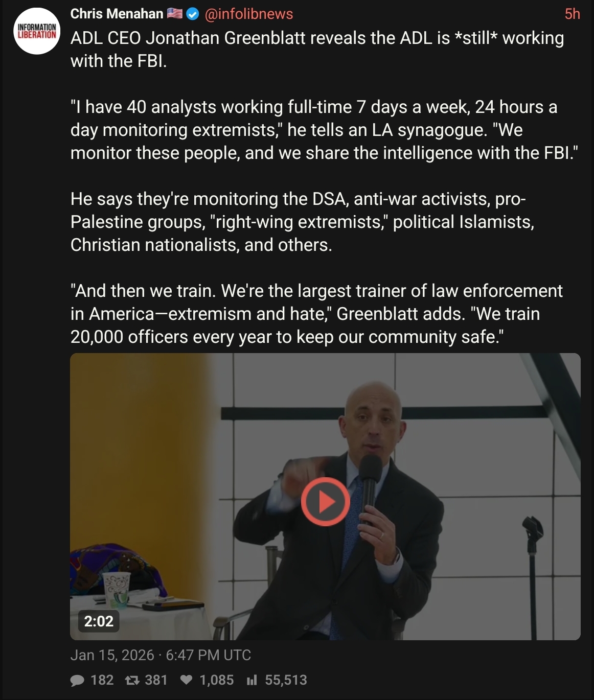The image size is (594, 700).
Task: Click the video thumbnail of speaker
Action: click(x=325, y=497)
